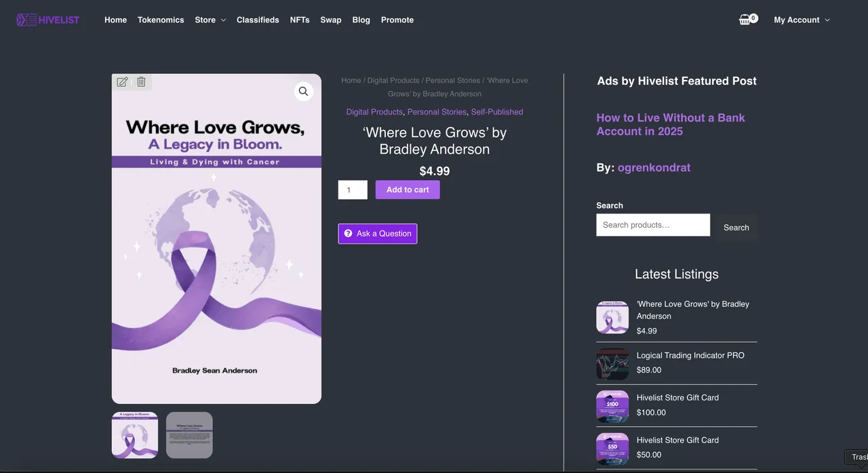Visit the Blog page
The width and height of the screenshot is (868, 473).
361,20
